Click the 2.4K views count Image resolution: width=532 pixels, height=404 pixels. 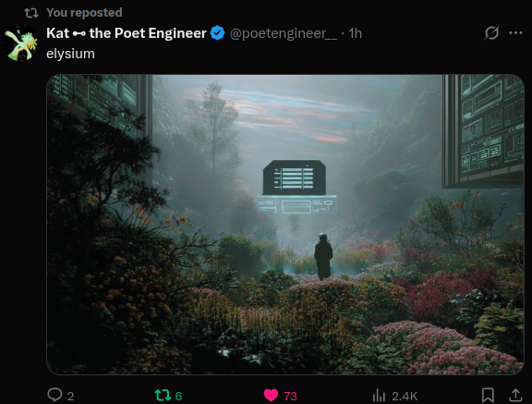[x=405, y=396]
